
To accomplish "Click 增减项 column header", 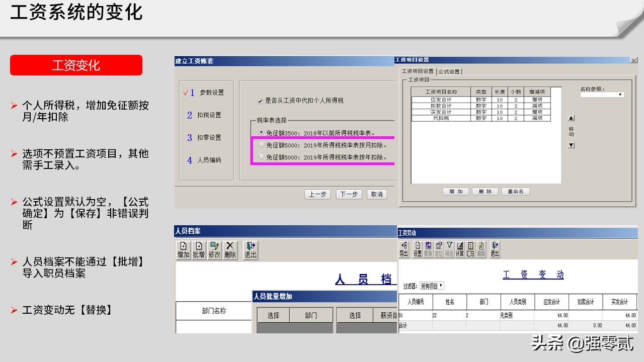I will pos(537,92).
